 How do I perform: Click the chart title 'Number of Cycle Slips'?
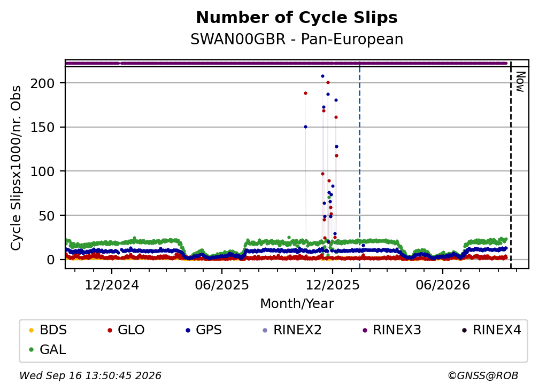[297, 18]
